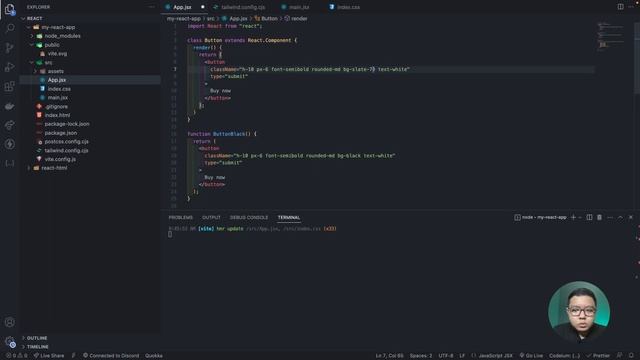640x360 pixels.
Task: Click Go Live in the status bar
Action: (531, 356)
